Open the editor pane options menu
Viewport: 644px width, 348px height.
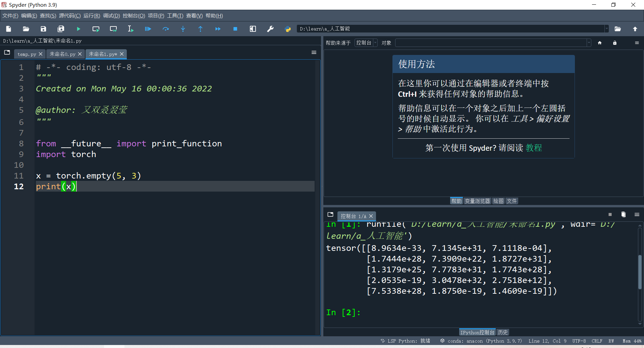pyautogui.click(x=314, y=53)
